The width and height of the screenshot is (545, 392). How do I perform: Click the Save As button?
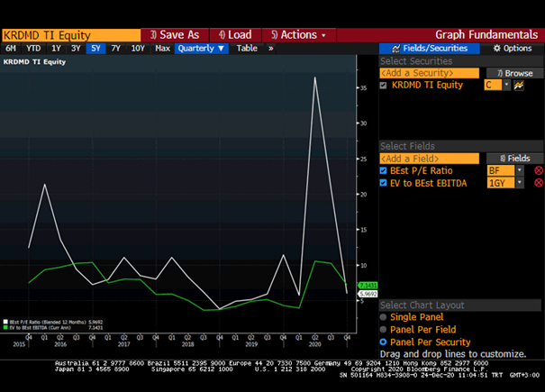coord(175,35)
